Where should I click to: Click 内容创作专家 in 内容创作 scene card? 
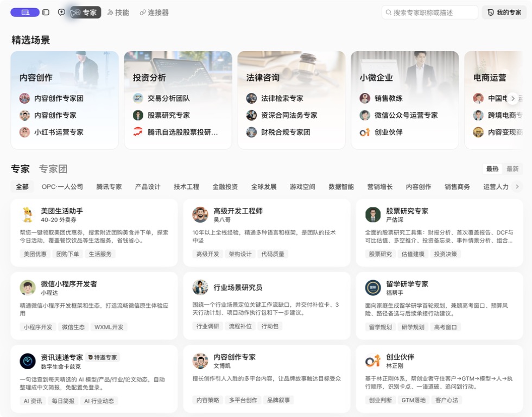pyautogui.click(x=55, y=115)
